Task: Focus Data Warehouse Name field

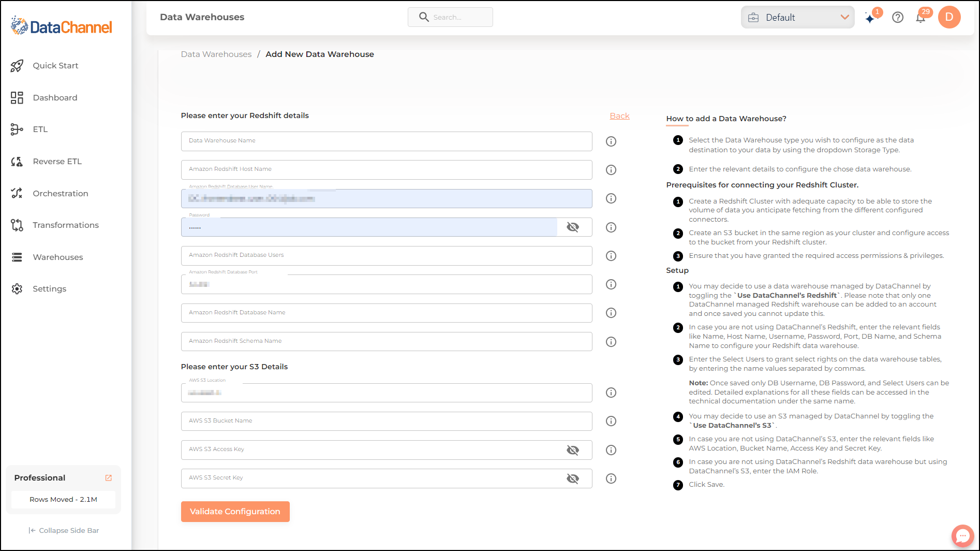Action: (x=387, y=141)
